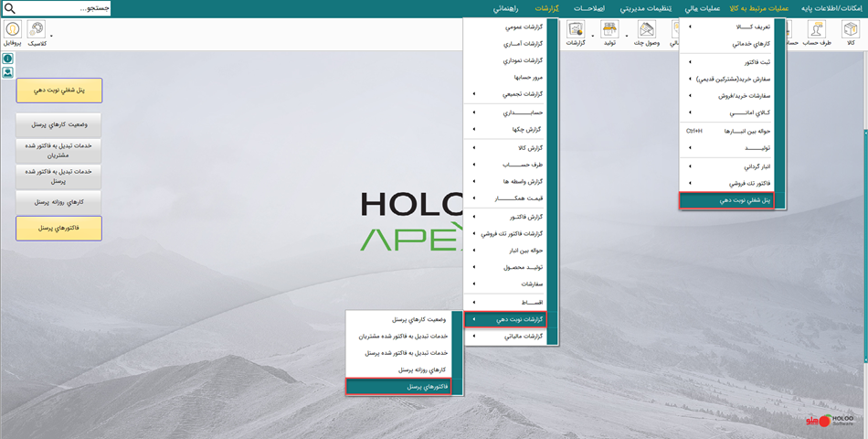The image size is (868, 439).
Task: Open the عملیات مرتبط به کالا menu
Action: (x=759, y=9)
